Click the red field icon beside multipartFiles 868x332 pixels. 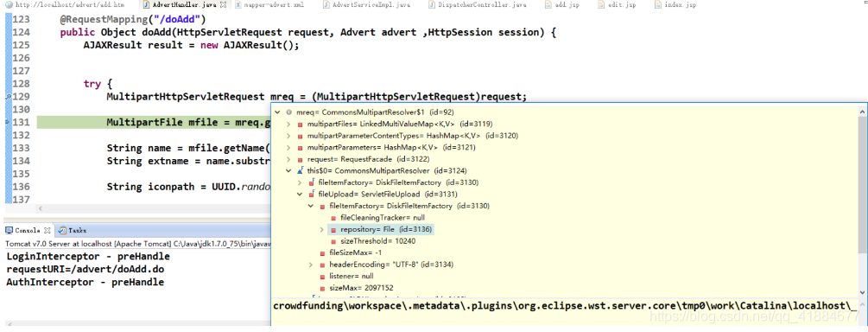pyautogui.click(x=300, y=124)
